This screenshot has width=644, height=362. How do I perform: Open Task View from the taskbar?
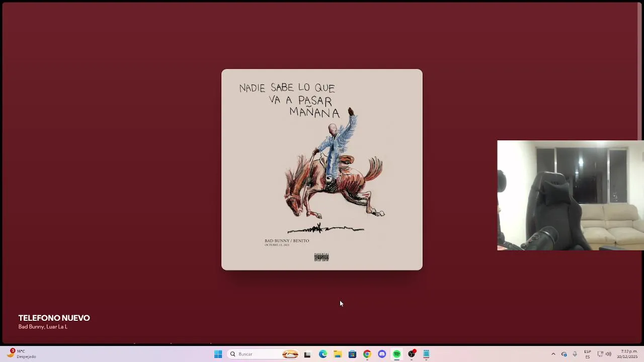[307, 354]
